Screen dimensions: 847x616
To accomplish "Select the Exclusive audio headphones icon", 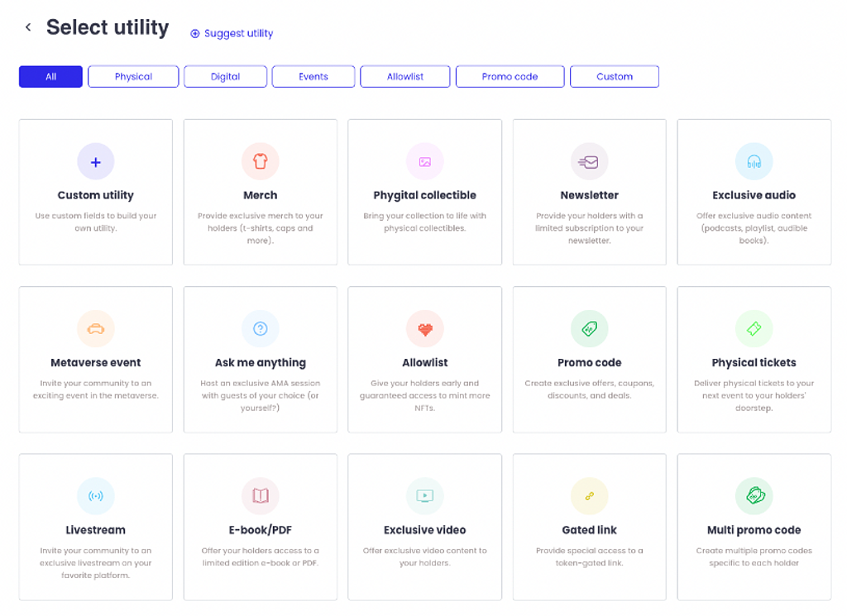I will [754, 162].
